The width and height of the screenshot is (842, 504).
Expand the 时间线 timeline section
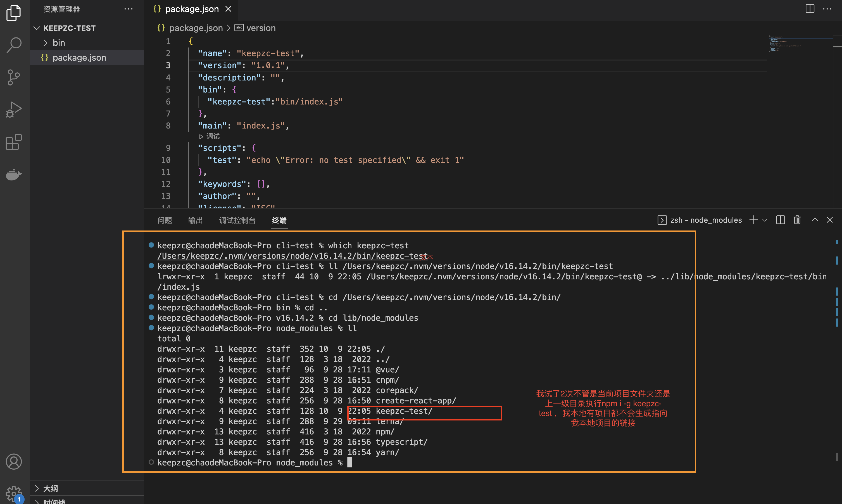pyautogui.click(x=54, y=501)
